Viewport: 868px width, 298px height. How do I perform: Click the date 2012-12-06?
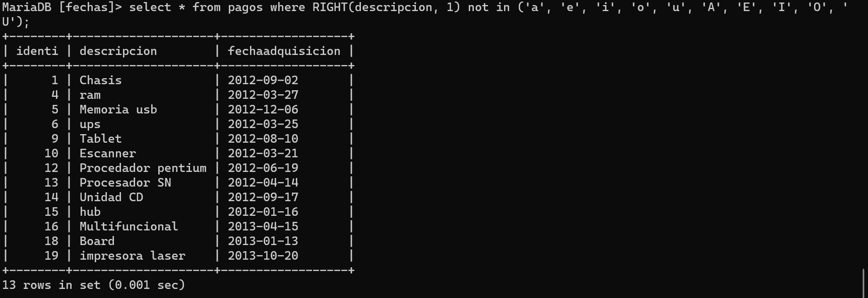point(263,109)
